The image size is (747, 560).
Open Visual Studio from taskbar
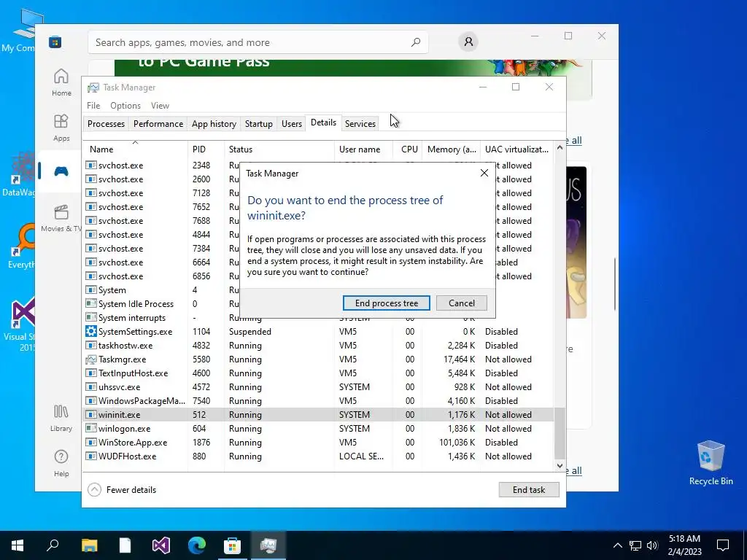161,545
